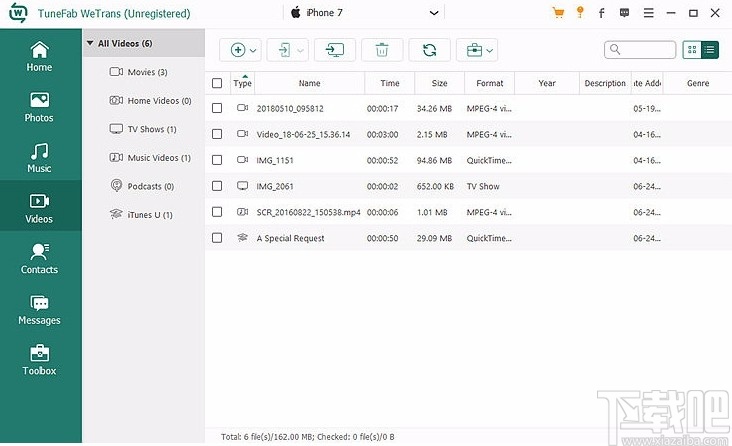732x446 pixels.
Task: Open the Toolbox section
Action: tap(39, 360)
